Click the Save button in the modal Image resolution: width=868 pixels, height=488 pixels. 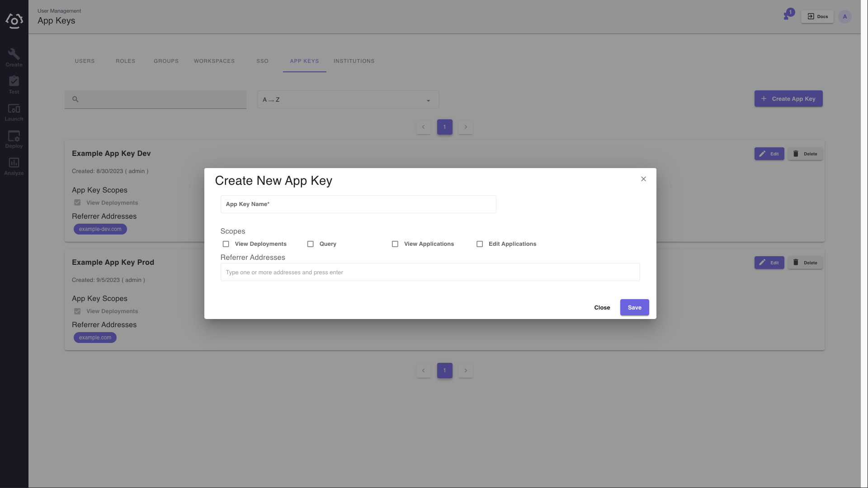[x=634, y=307]
